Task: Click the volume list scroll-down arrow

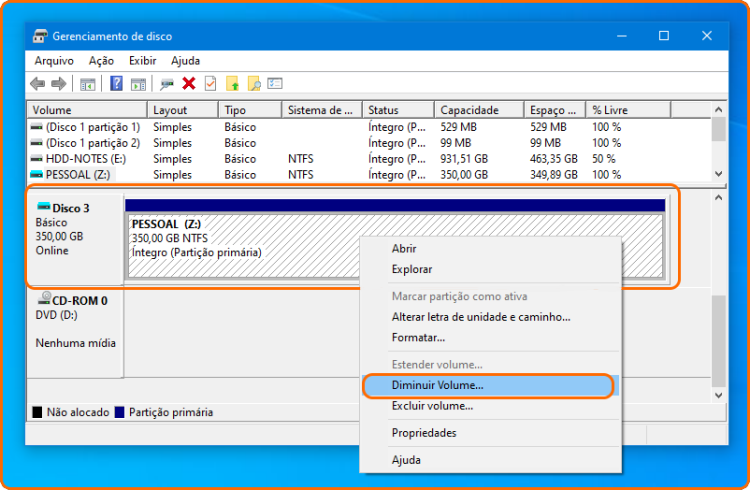Action: click(718, 174)
